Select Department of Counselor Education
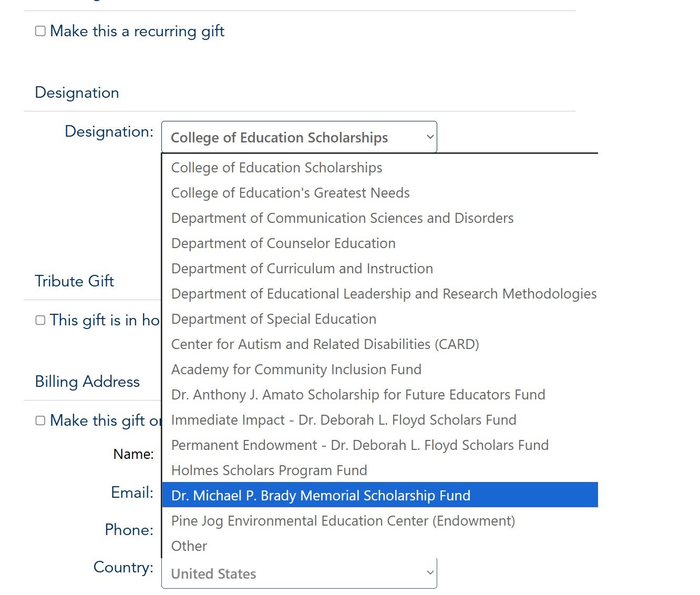Viewport: 700px width, 595px height. [283, 243]
